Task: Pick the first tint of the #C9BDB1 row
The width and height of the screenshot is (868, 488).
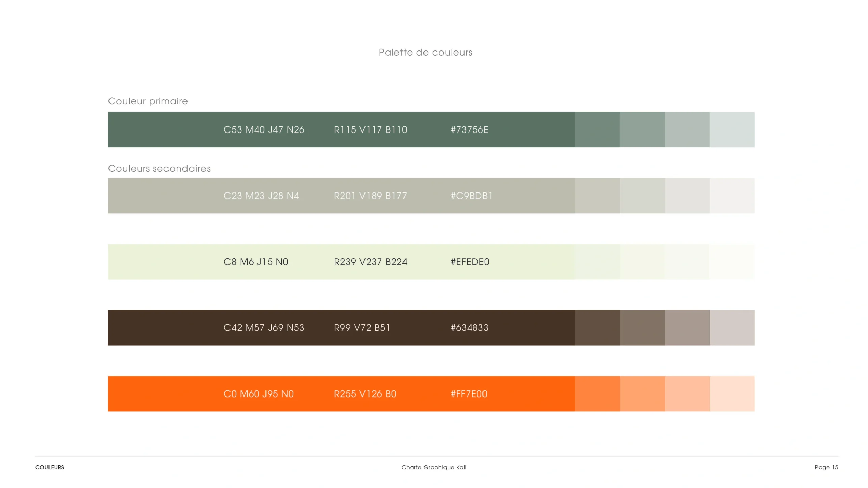Action: click(x=597, y=196)
